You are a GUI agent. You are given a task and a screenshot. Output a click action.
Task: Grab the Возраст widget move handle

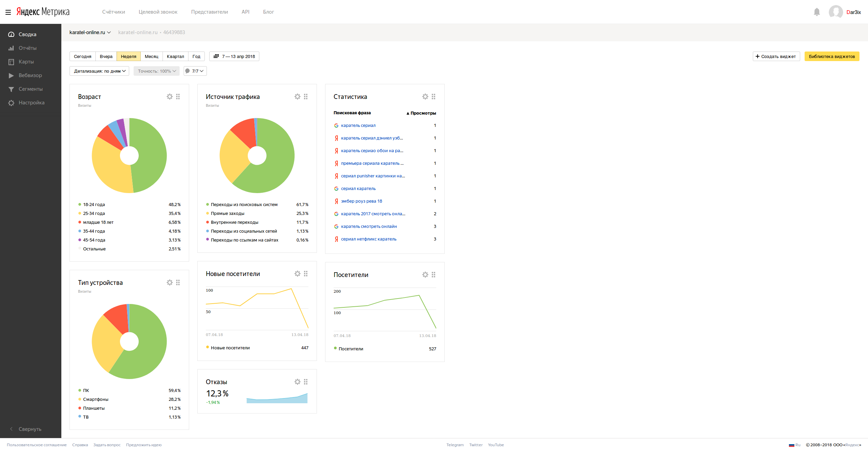tap(178, 97)
